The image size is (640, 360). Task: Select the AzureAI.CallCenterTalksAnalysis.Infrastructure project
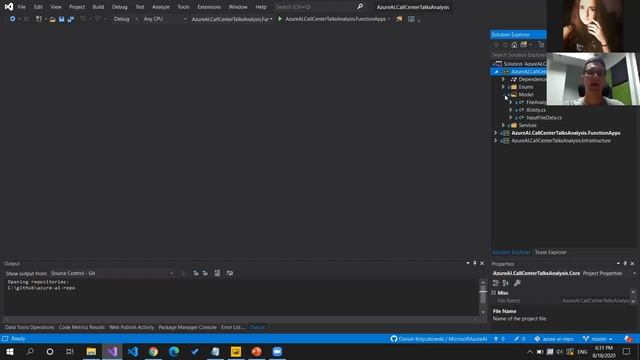pyautogui.click(x=561, y=140)
